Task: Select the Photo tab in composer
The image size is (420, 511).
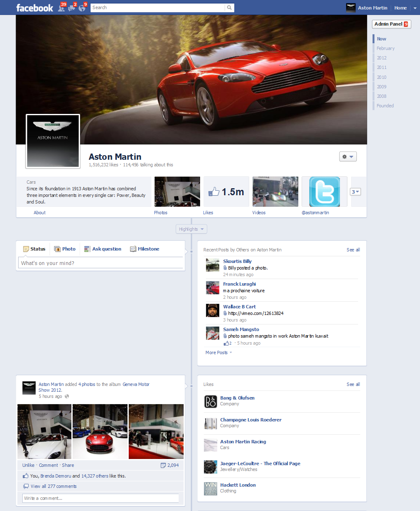Action: [x=65, y=249]
